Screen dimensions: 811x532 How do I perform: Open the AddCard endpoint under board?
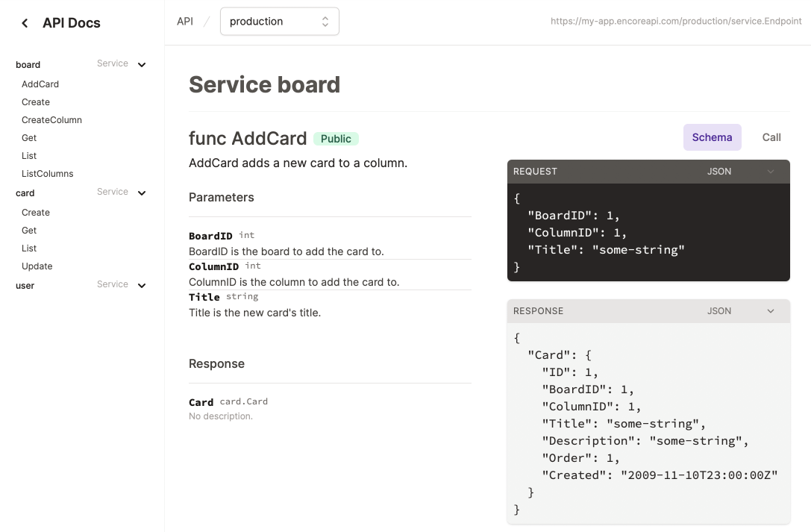click(40, 84)
